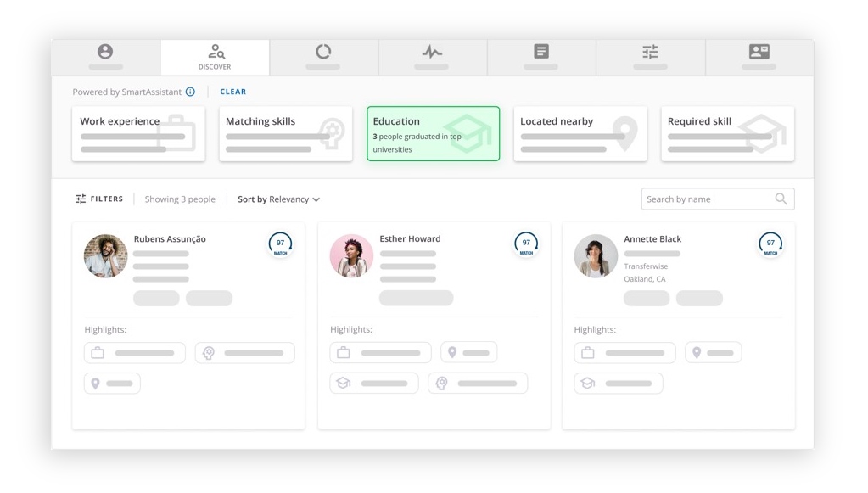
Task: Open the Filters panel
Action: (99, 199)
